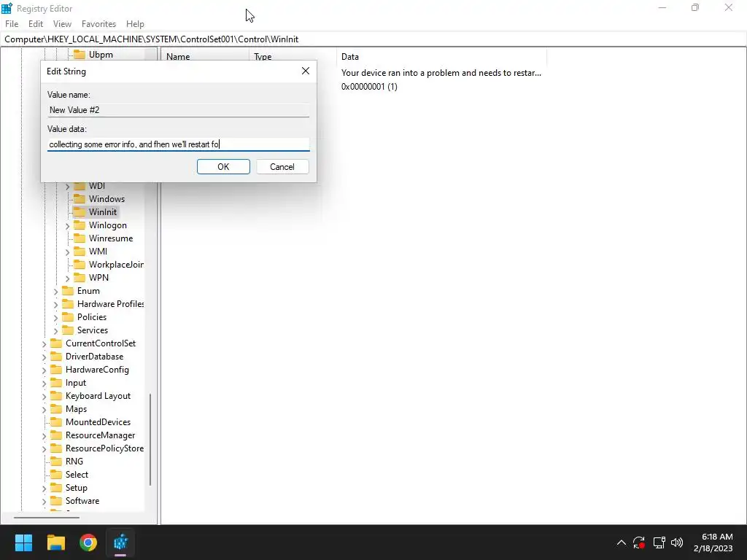Select the WPN folder icon
Viewport: 747px width, 560px height.
79,277
